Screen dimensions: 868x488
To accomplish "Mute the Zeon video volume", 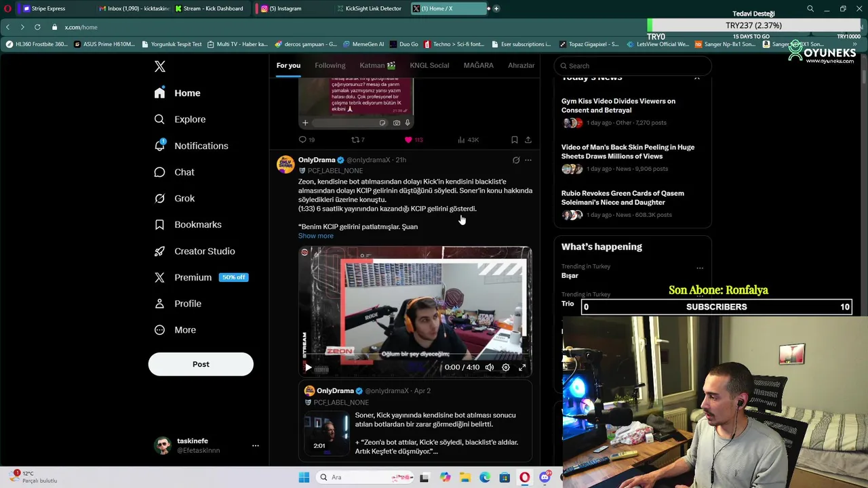I will point(490,367).
